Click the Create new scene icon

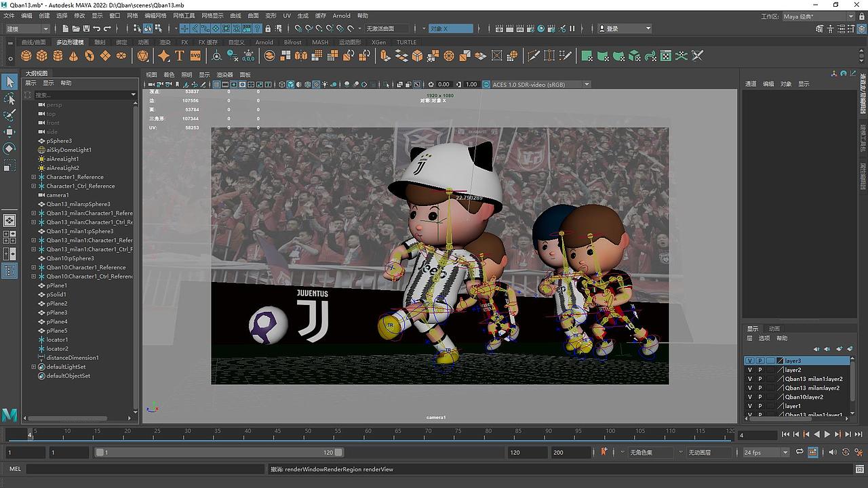(65, 28)
